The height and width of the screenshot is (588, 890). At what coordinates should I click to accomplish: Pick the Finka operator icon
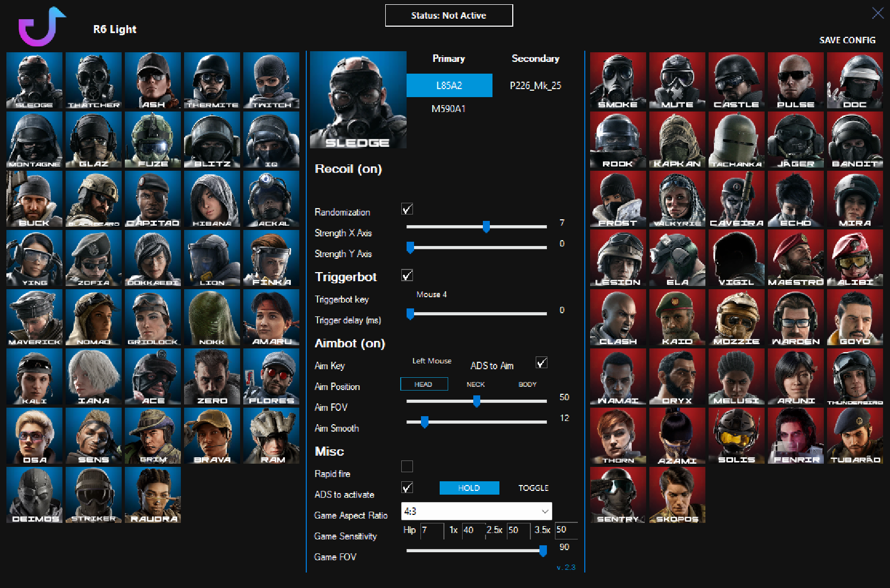coord(271,258)
